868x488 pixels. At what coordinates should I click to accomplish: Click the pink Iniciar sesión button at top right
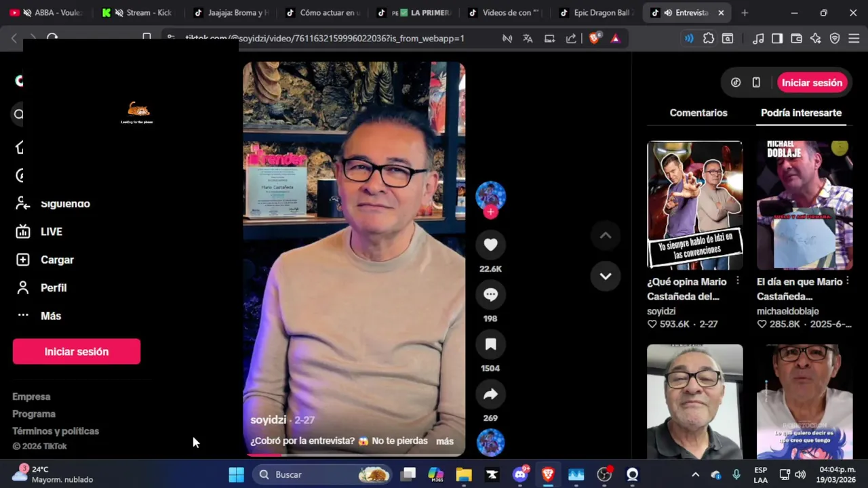[812, 83]
